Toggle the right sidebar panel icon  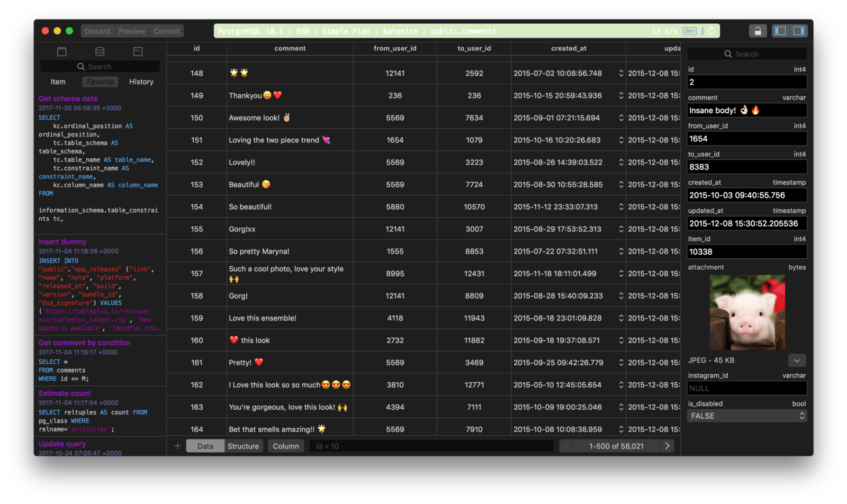coord(798,31)
